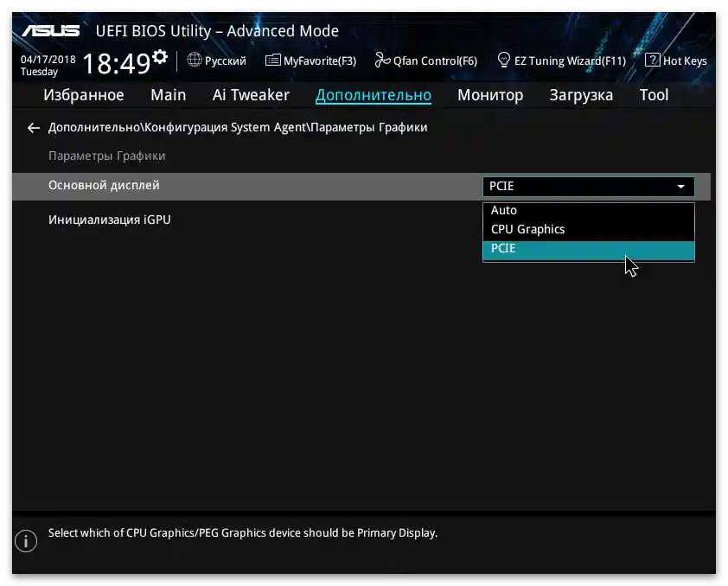Open the Ai Tweaker tab
Screen dimensions: 728x586
251,95
